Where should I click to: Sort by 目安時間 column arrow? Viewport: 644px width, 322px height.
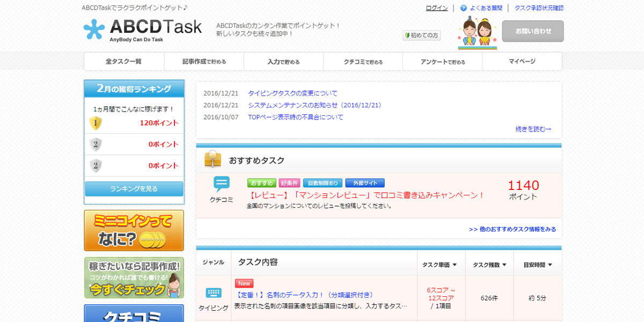550,265
